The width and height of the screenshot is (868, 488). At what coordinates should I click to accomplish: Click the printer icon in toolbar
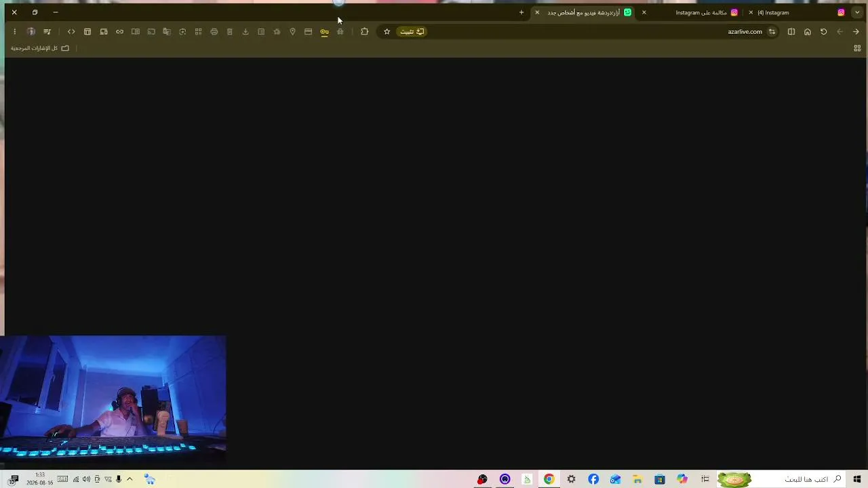[214, 32]
